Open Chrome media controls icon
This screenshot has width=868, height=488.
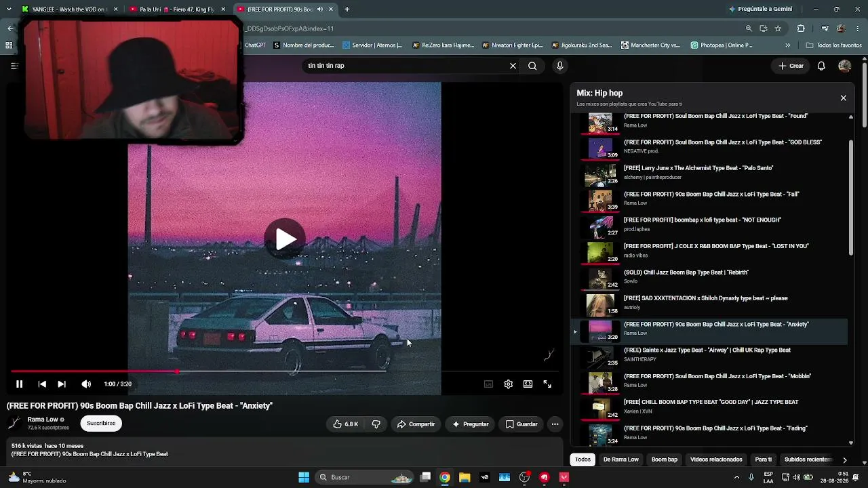tap(825, 28)
